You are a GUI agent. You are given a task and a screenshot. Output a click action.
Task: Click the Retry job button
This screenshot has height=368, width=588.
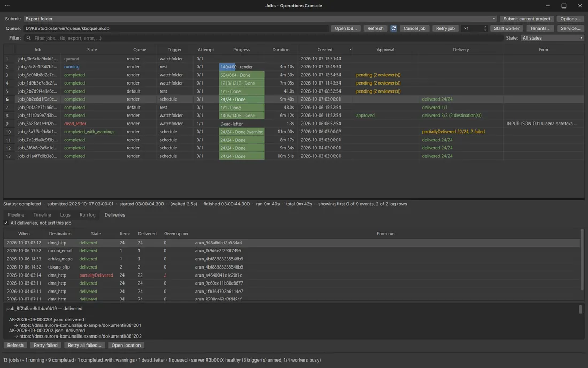[445, 28]
